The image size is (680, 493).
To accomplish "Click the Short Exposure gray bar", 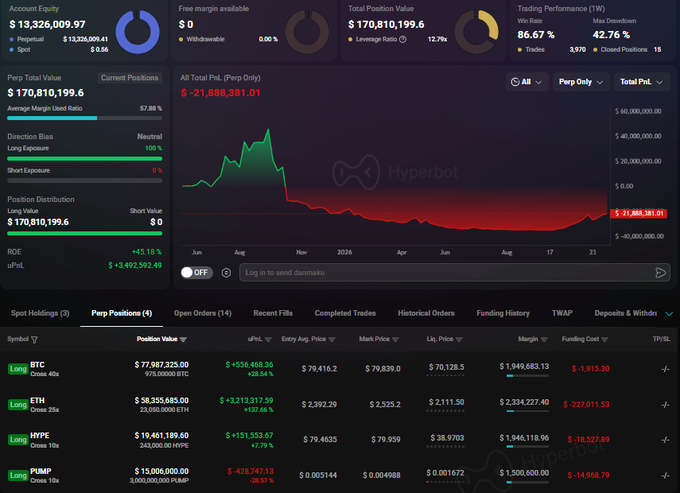I will pyautogui.click(x=85, y=180).
